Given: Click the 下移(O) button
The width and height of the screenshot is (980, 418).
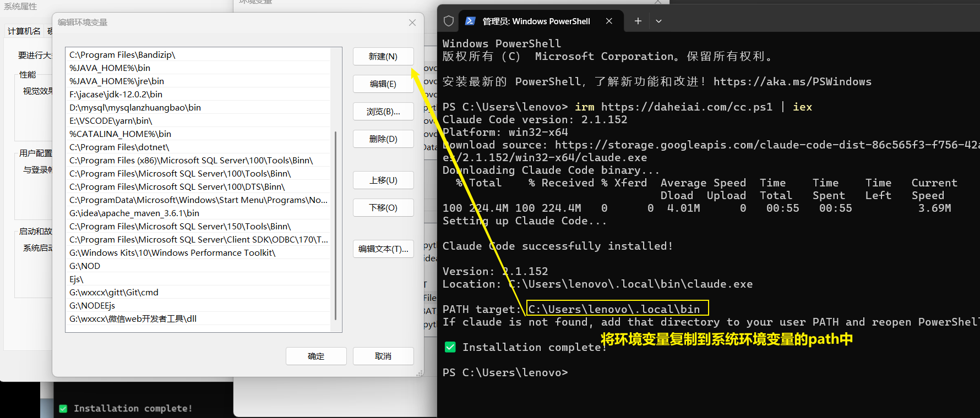Looking at the screenshot, I should pos(383,208).
